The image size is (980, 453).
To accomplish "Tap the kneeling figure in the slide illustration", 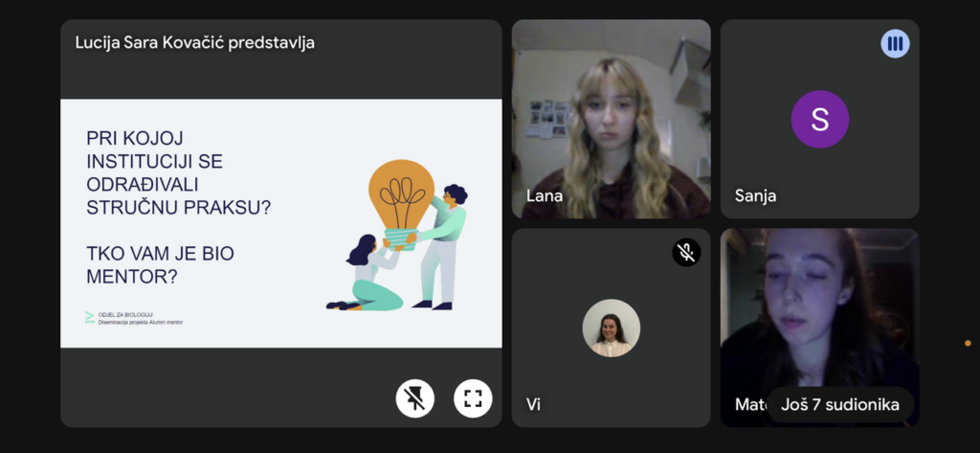I will (367, 273).
